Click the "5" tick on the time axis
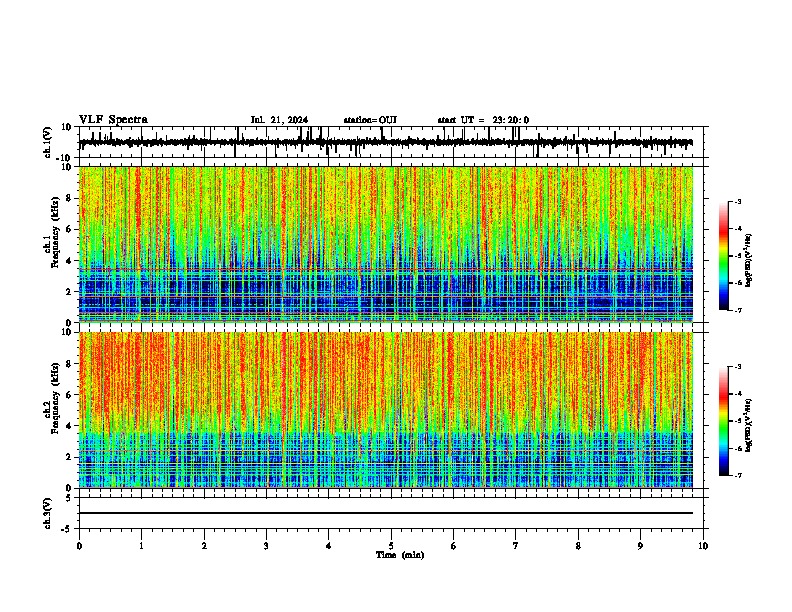This screenshot has height=612, width=792. [391, 546]
